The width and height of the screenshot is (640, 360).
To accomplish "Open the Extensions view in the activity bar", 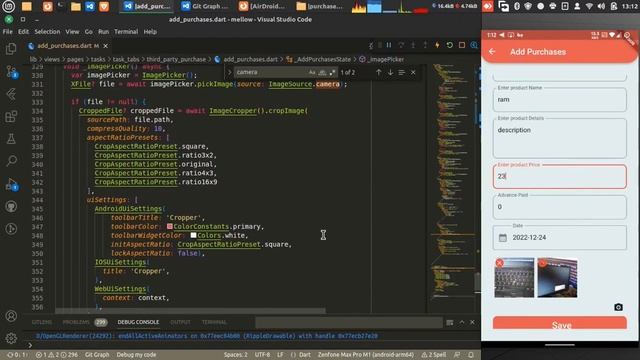I will [11, 117].
